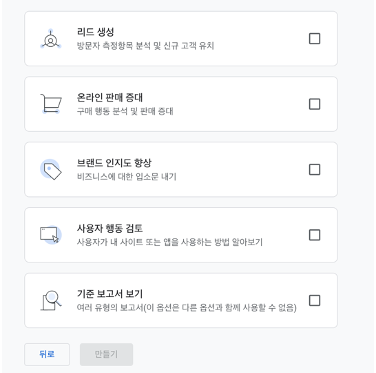Click the 비즈니스에 대한 입소문 내기 description
This screenshot has width=376, height=373.
126,176
